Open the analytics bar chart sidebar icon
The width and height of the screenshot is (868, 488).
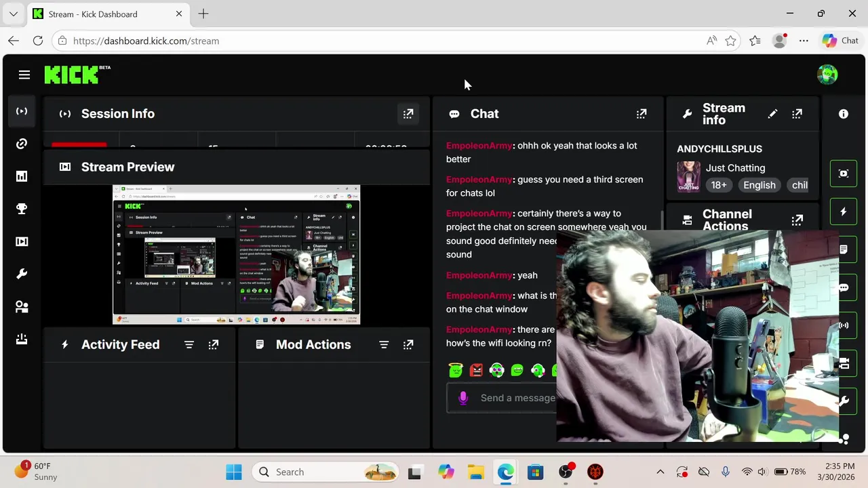tap(22, 176)
